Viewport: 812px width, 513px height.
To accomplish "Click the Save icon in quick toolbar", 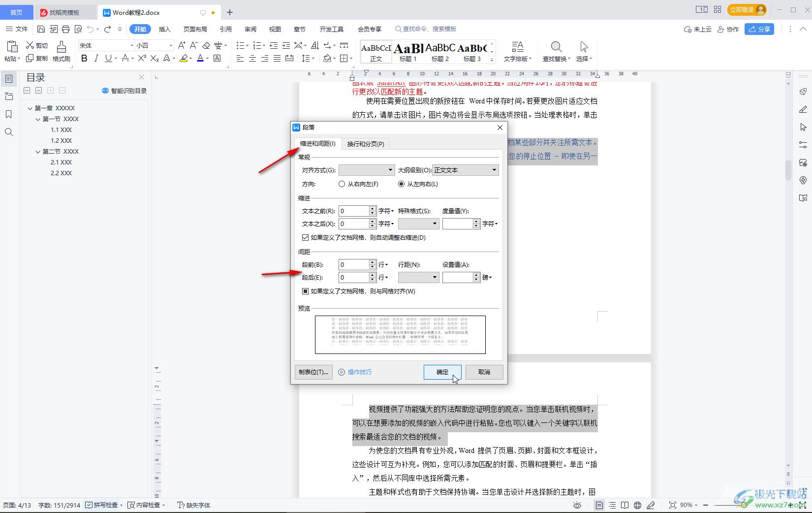I will click(41, 29).
